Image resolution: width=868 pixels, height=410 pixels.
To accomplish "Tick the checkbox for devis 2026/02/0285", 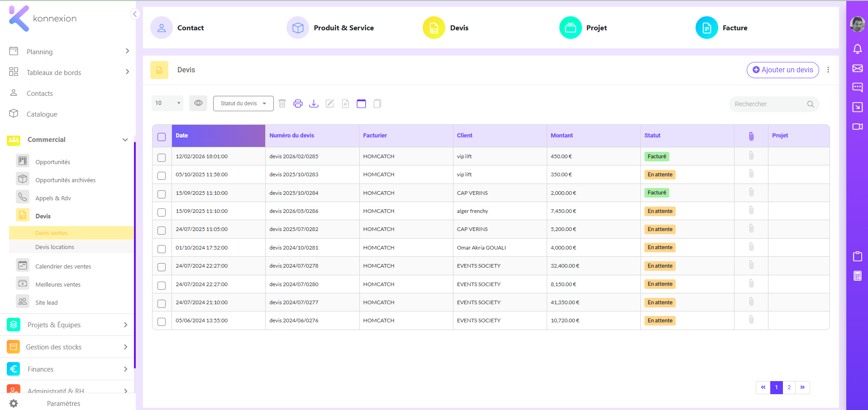I will (x=162, y=158).
